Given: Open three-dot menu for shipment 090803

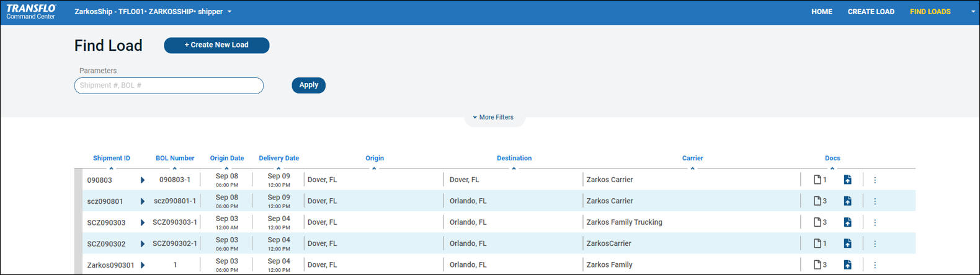Looking at the screenshot, I should click(x=875, y=180).
